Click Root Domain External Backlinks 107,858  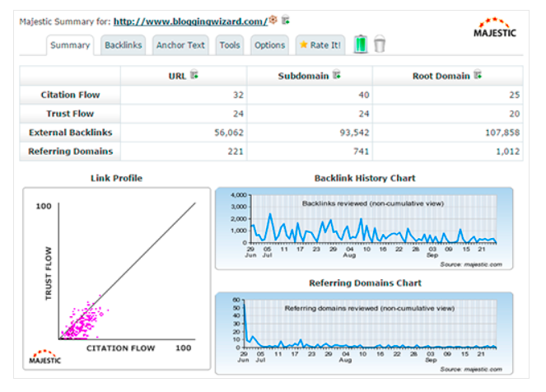coord(502,133)
